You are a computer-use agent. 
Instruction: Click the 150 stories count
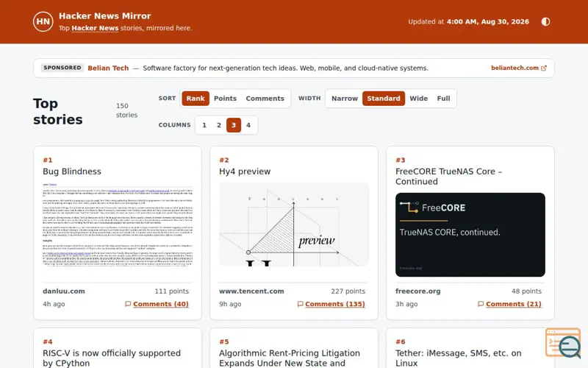[126, 110]
